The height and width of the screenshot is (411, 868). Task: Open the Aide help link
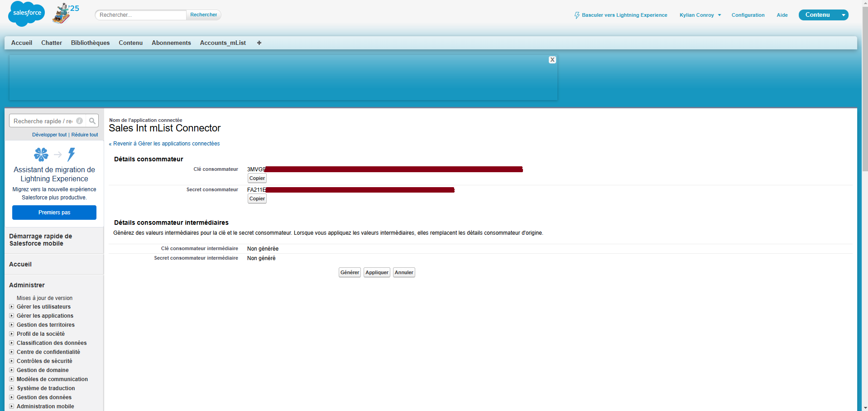(782, 15)
